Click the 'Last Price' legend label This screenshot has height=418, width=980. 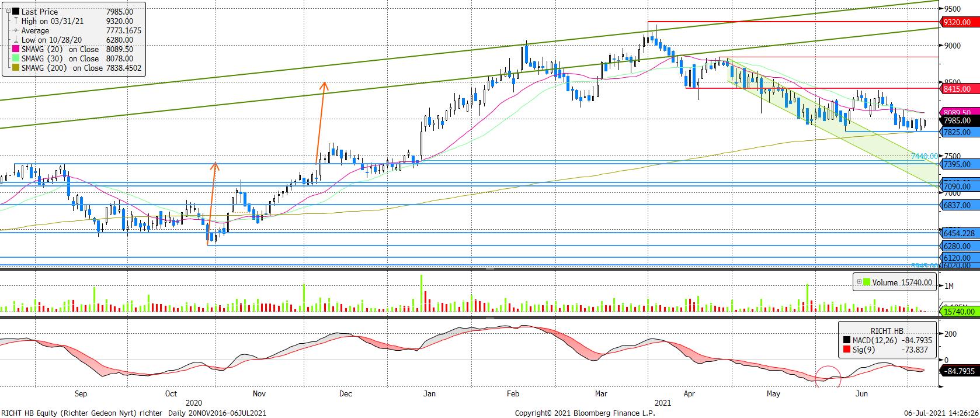(40, 12)
